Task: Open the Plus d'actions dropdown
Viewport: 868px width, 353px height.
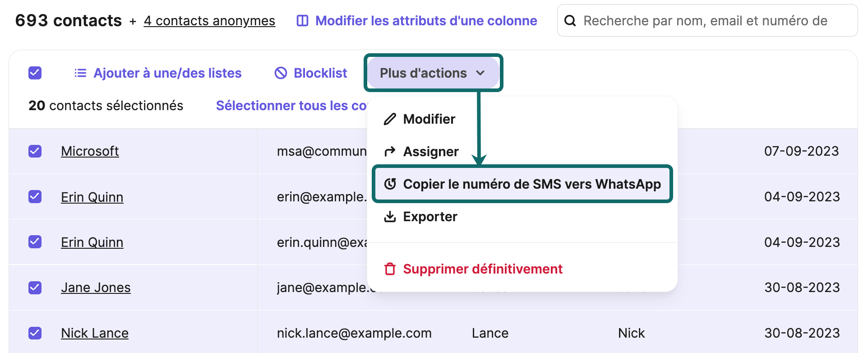Action: [x=432, y=73]
